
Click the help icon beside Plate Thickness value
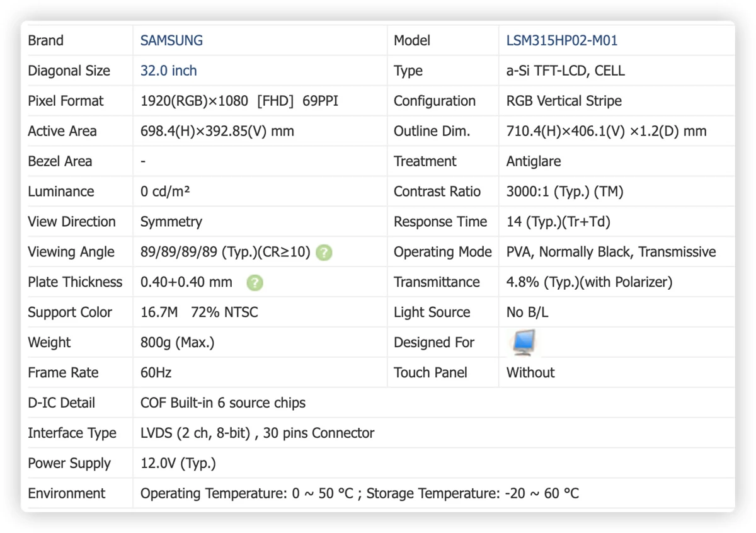pos(255,283)
